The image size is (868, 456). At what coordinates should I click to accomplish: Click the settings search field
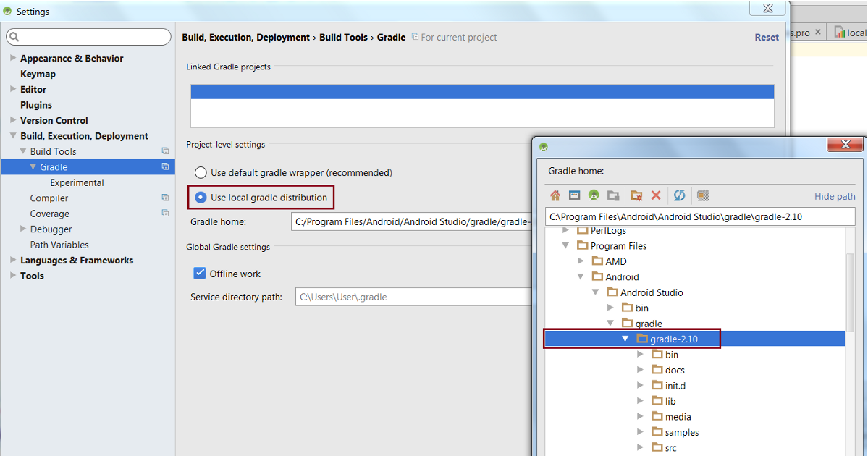pyautogui.click(x=88, y=37)
